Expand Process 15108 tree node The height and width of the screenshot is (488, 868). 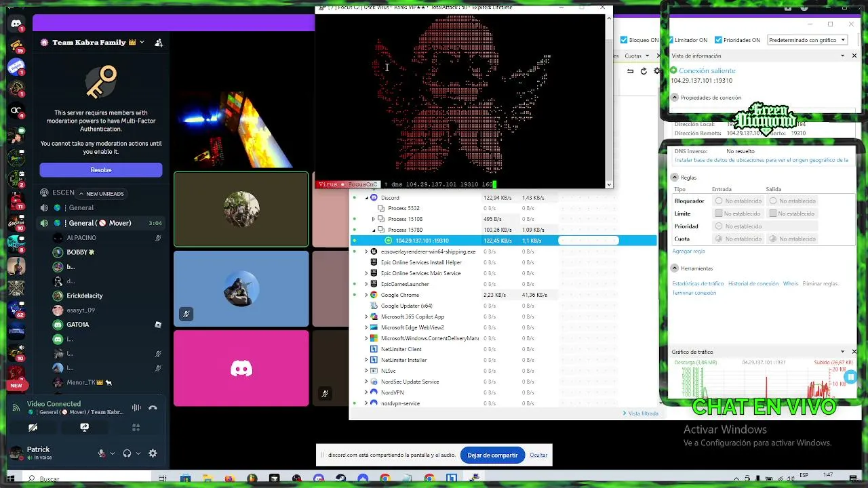point(374,220)
